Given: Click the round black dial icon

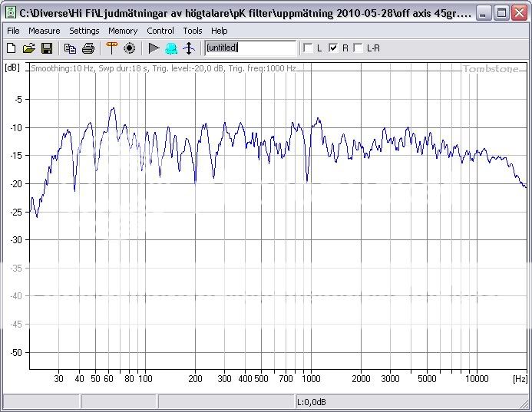Looking at the screenshot, I should [129, 48].
